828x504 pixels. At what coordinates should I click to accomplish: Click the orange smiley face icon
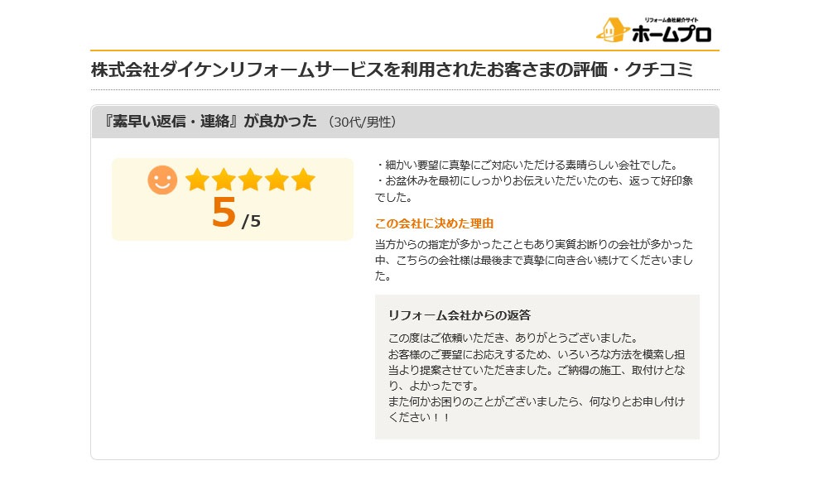pos(162,180)
